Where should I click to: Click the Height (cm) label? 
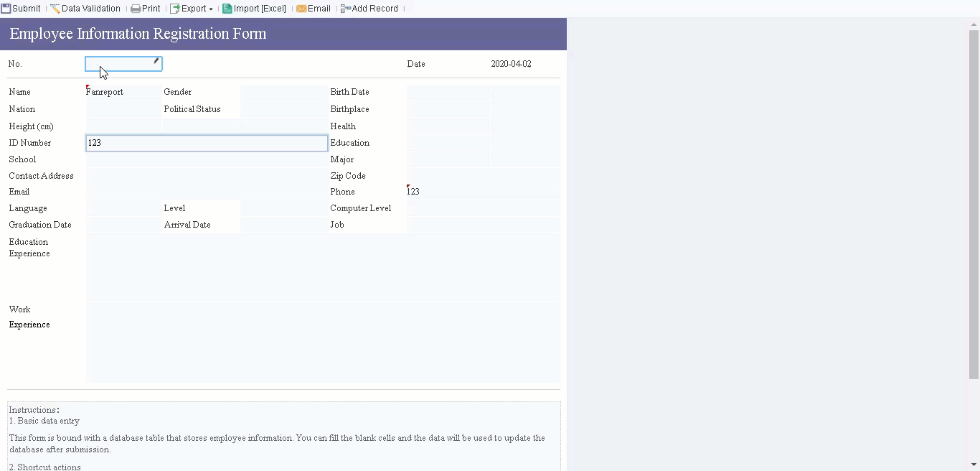point(31,126)
